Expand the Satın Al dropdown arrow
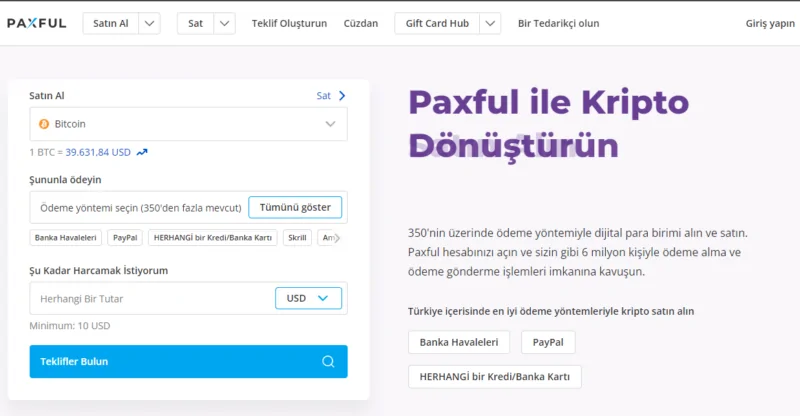The height and width of the screenshot is (416, 800). [x=149, y=23]
